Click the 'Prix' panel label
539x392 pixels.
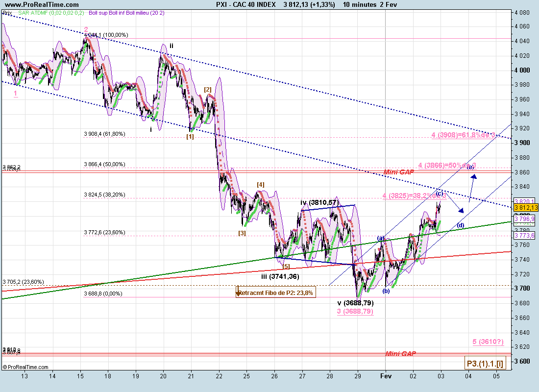tap(7, 13)
